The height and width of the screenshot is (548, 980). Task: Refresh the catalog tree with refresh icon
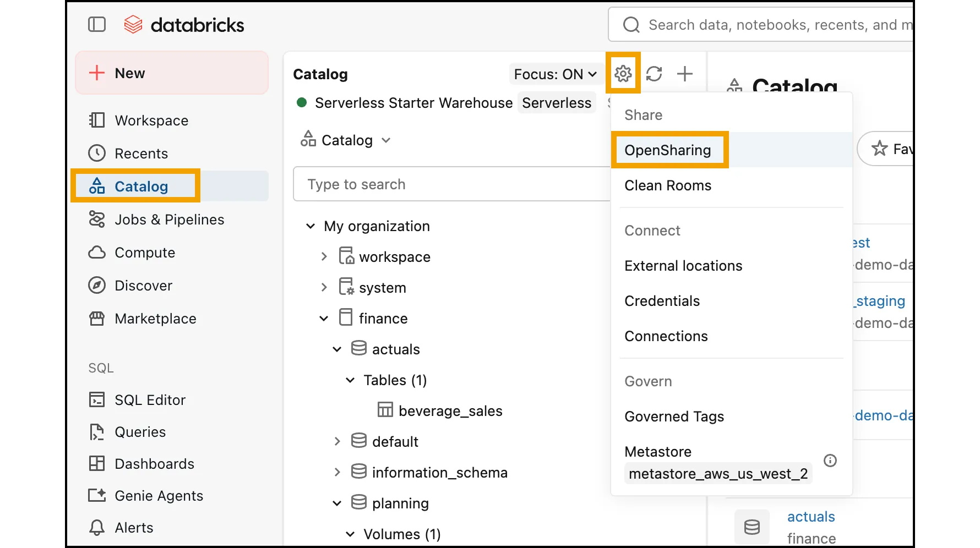[654, 74]
